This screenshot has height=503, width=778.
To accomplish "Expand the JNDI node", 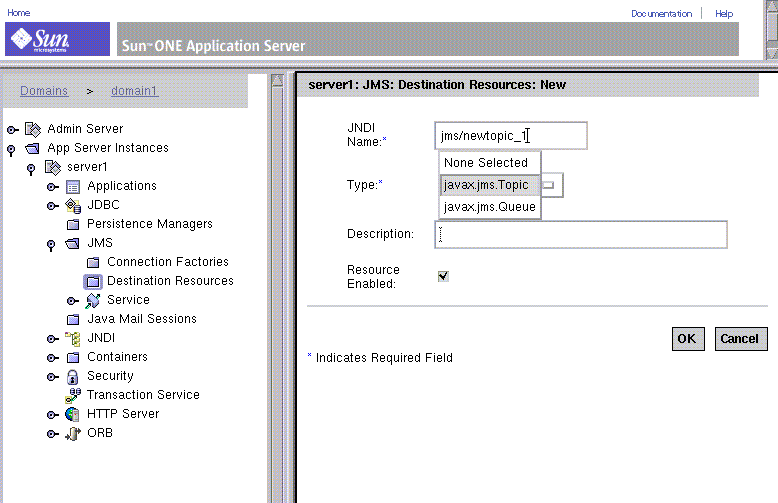I will pos(53,339).
